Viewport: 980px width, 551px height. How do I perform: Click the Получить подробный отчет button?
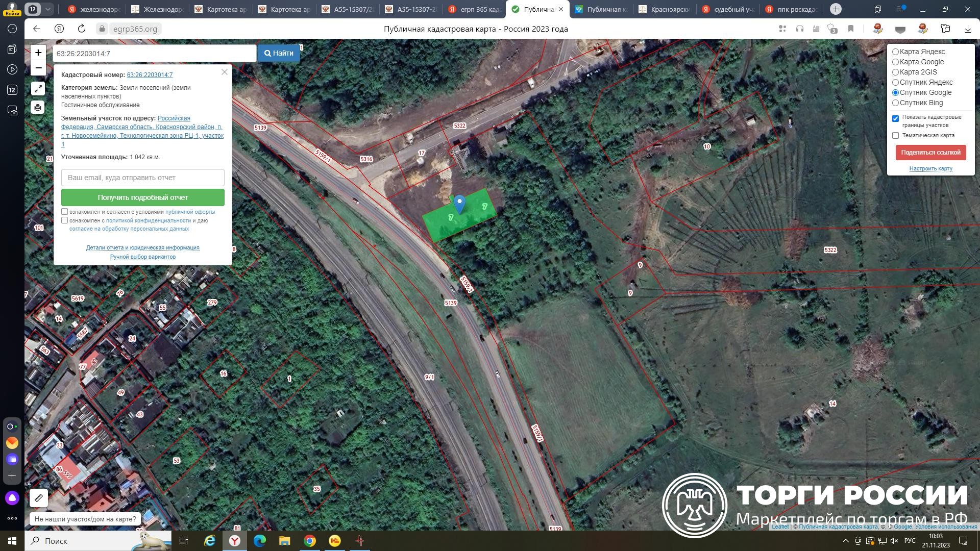[x=143, y=197]
